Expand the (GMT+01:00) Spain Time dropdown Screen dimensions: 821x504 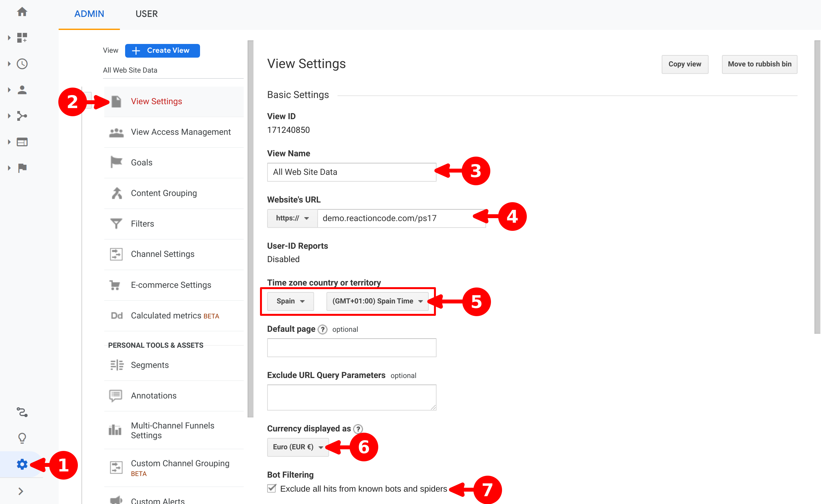pyautogui.click(x=377, y=301)
